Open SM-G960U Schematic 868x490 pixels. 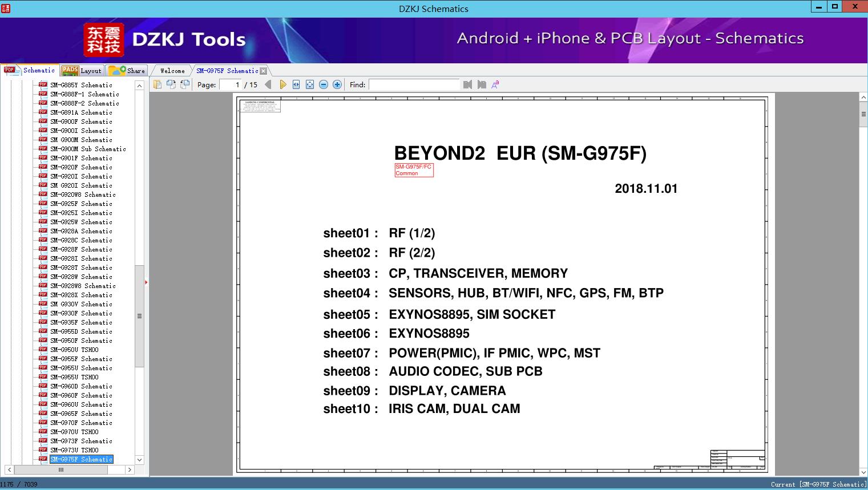coord(81,404)
